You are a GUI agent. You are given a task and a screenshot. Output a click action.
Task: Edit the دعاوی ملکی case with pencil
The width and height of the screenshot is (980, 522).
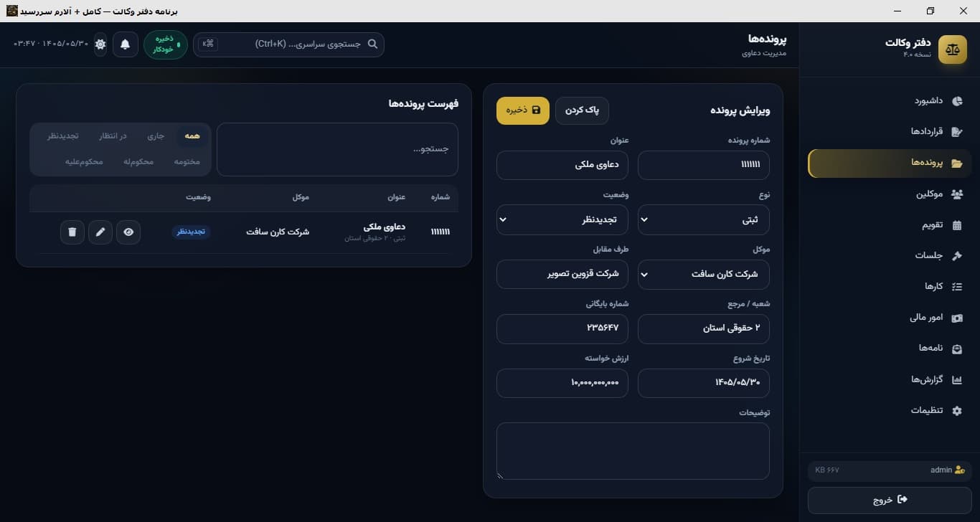pos(100,232)
